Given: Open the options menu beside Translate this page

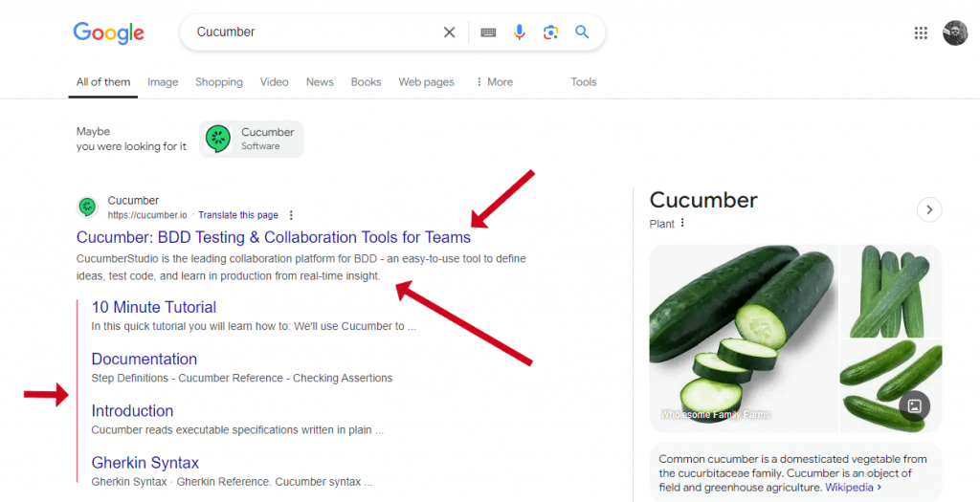Looking at the screenshot, I should click(291, 215).
